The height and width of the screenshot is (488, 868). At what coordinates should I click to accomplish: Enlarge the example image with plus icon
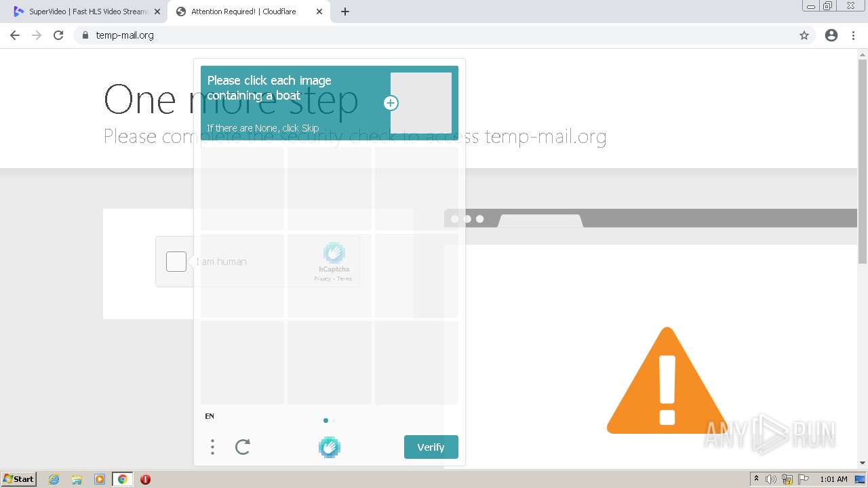(x=391, y=103)
